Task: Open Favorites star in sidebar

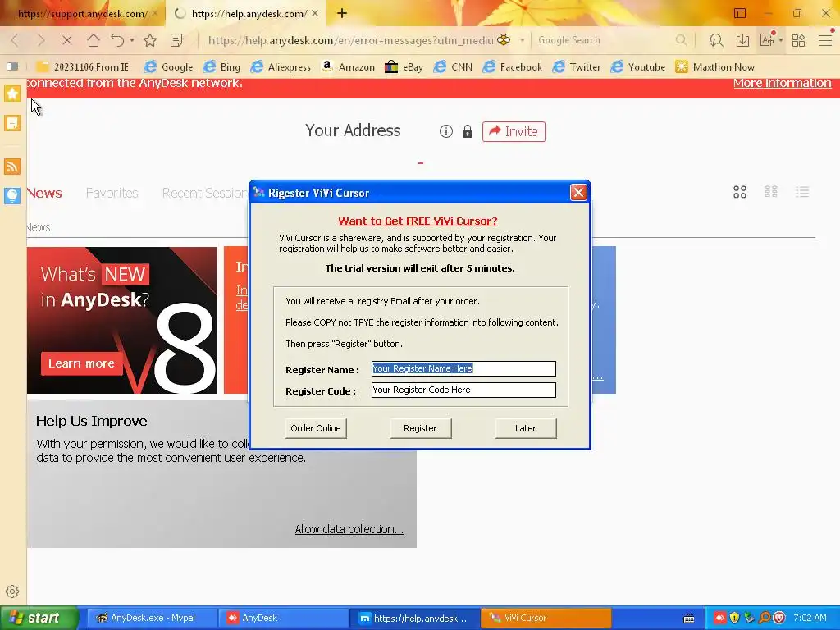Action: click(x=12, y=94)
